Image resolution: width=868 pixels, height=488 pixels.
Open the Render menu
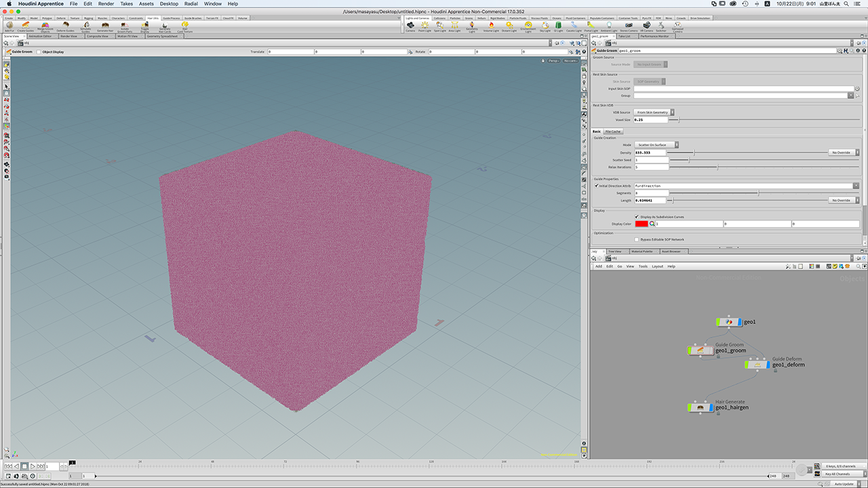tap(106, 4)
